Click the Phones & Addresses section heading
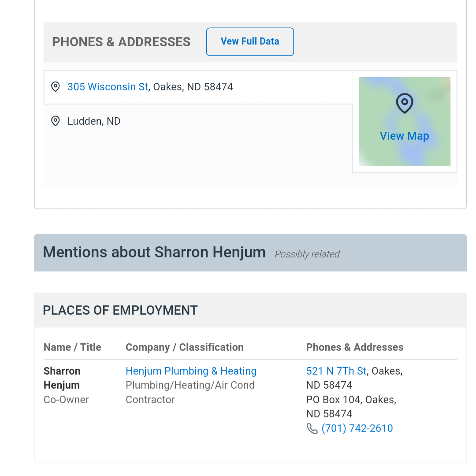The width and height of the screenshot is (476, 476). tap(121, 42)
